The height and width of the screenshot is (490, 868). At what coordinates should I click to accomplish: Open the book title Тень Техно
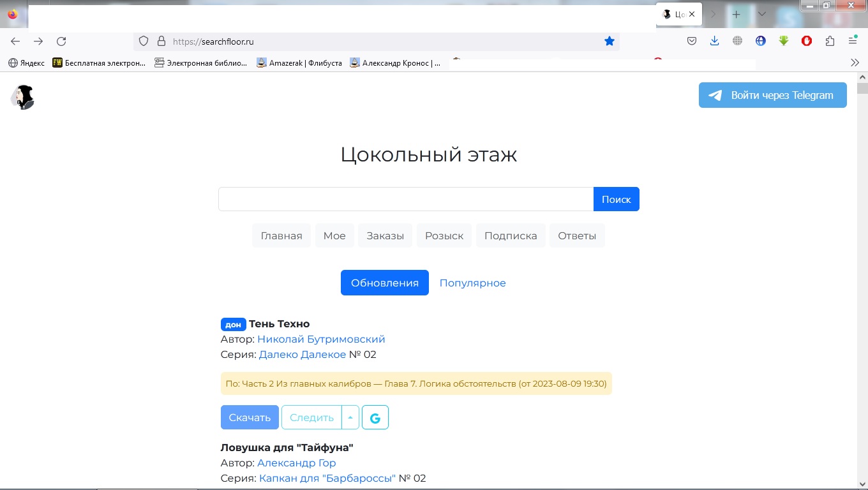(x=279, y=323)
